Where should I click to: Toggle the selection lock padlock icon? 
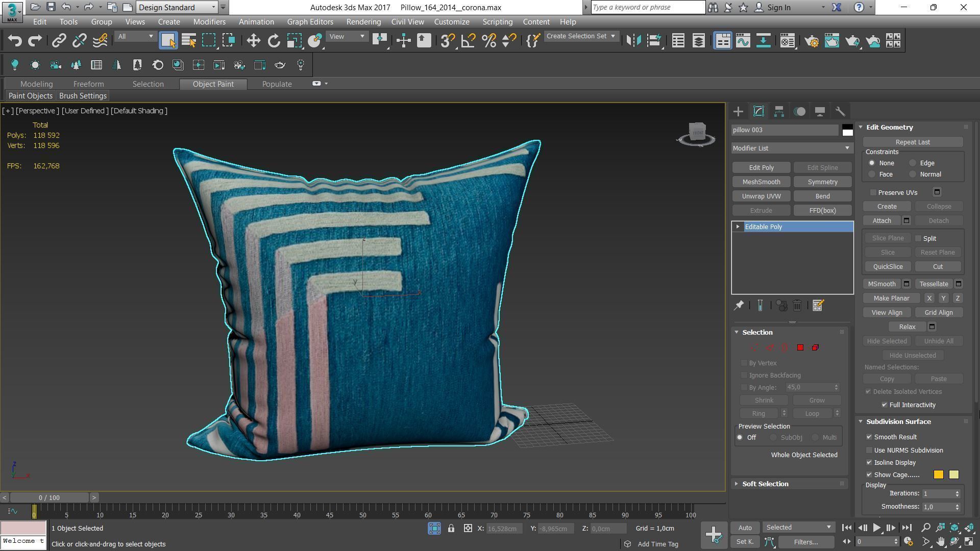point(451,529)
